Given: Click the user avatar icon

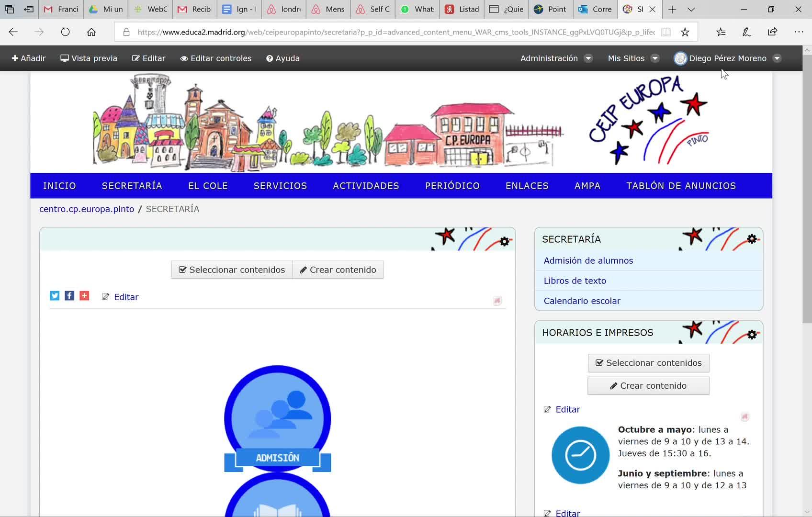Looking at the screenshot, I should point(680,58).
